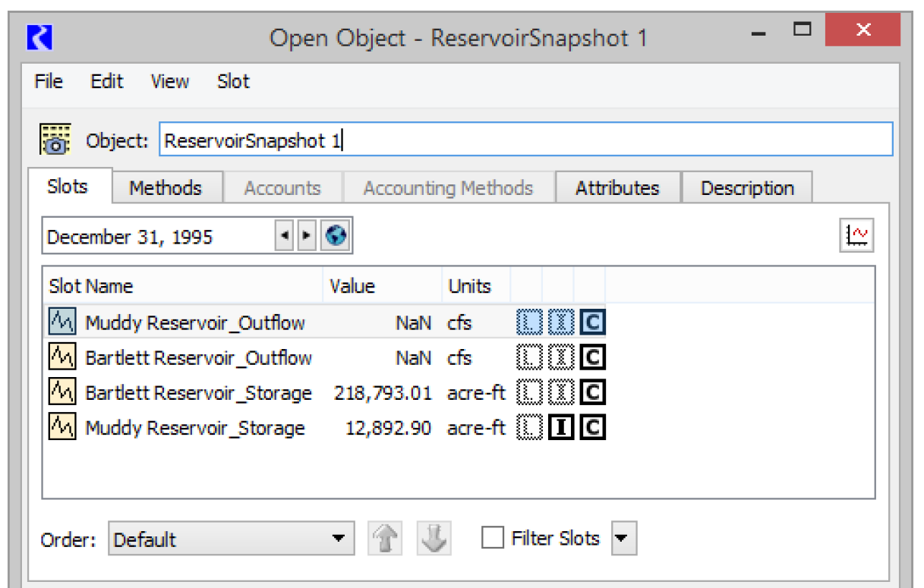Click the globe icon next to date field
Image resolution: width=924 pixels, height=588 pixels.
[335, 237]
